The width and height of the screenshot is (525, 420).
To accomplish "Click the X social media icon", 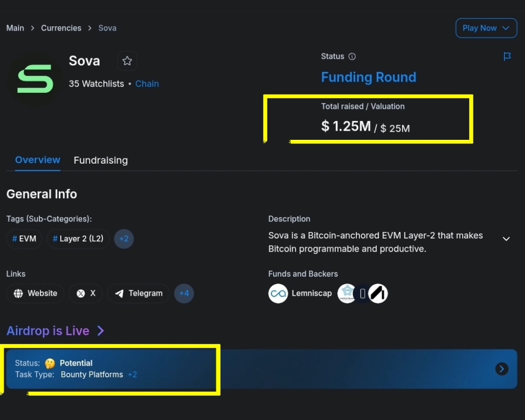I will (86, 293).
